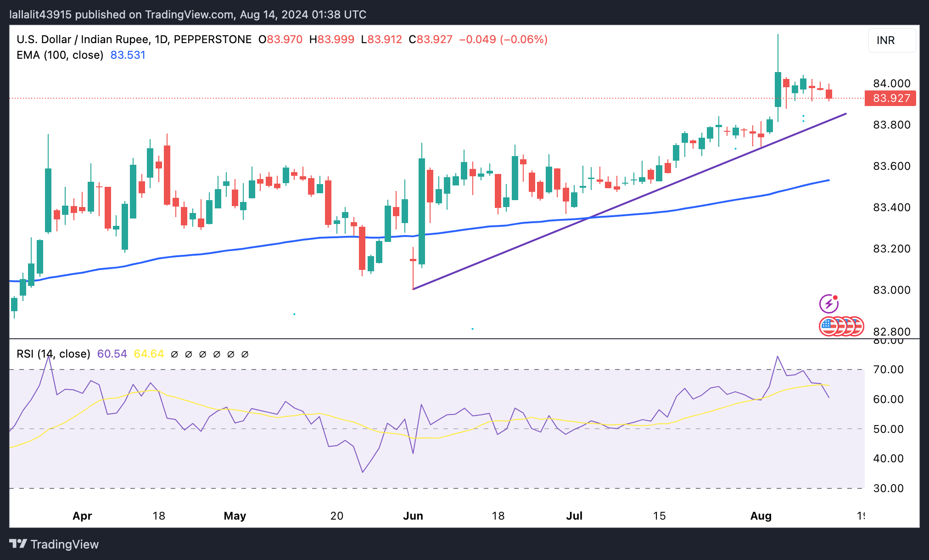Click the purple lightning latest-news icon
Viewport: 929px width, 560px height.
coord(828,304)
